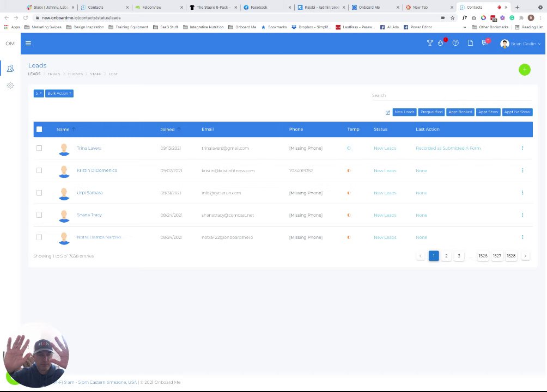Go to page 3 of results
Screen dimensions: 547x392
[x=459, y=256]
